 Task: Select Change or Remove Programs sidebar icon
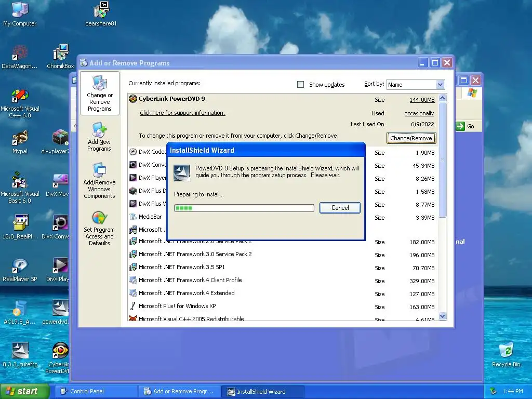(x=99, y=94)
